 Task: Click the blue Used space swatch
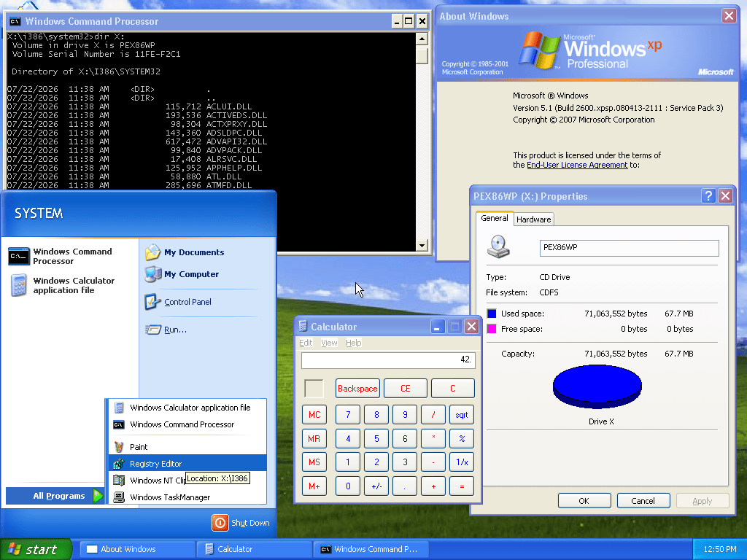point(492,314)
